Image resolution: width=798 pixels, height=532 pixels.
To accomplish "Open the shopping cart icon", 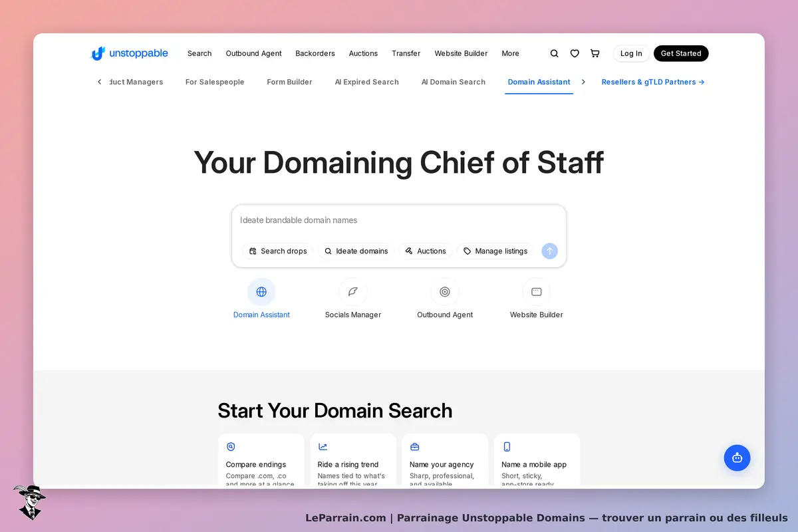I will pyautogui.click(x=595, y=53).
